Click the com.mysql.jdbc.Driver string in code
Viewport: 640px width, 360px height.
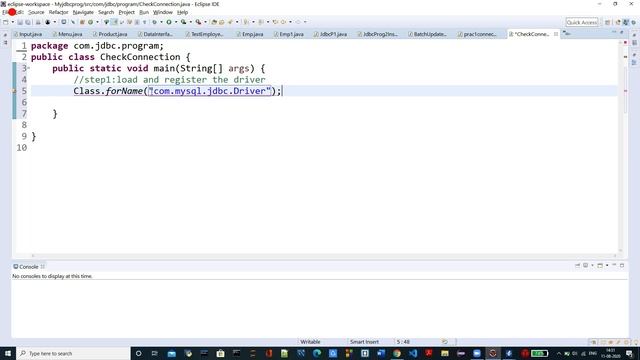tap(209, 91)
